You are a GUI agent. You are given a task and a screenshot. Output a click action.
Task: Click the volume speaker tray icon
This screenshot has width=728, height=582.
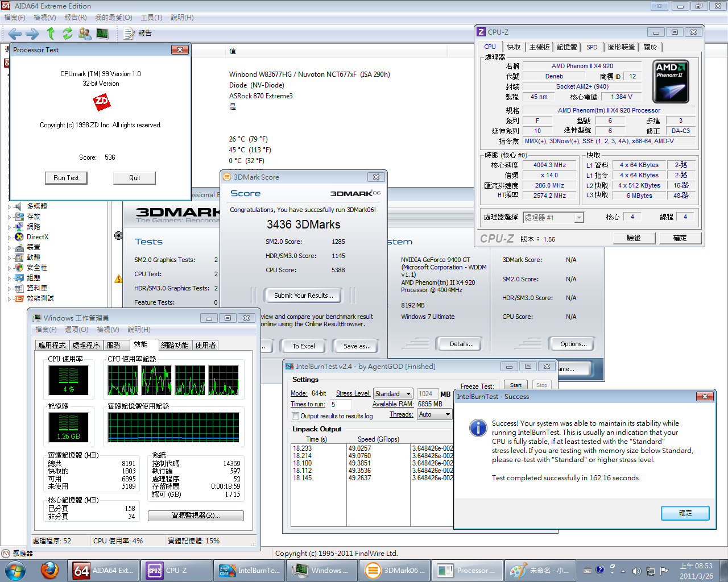pos(636,571)
